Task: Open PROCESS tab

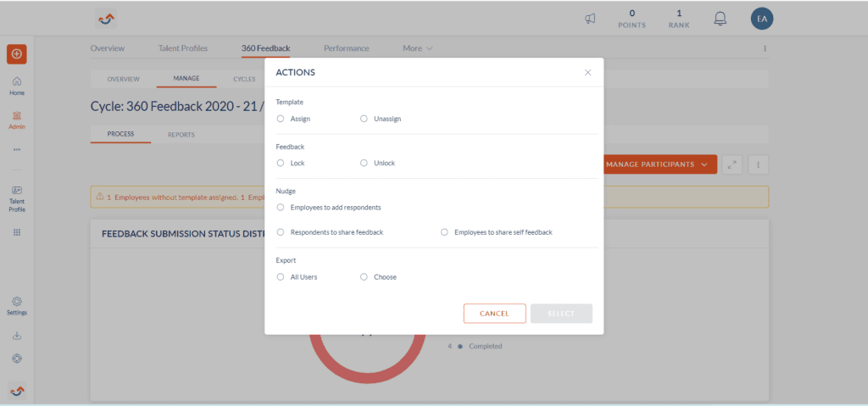Action: [120, 134]
